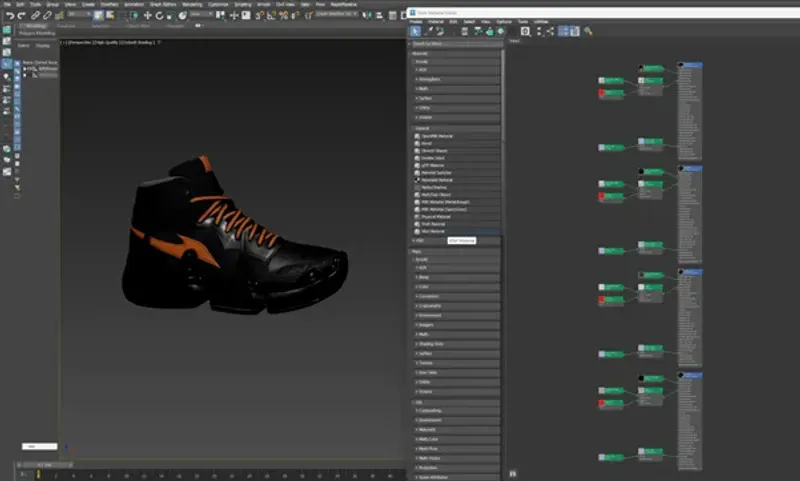This screenshot has height=481, width=800.
Task: Open the Modifiers menu
Action: point(110,4)
